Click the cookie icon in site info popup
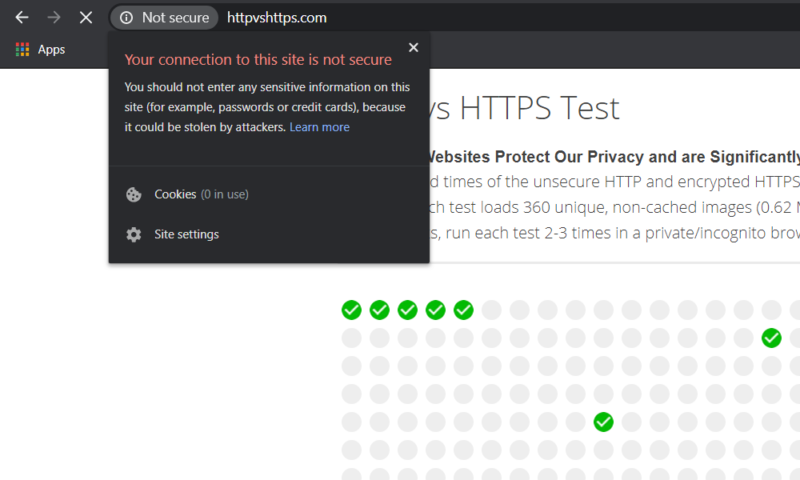Viewport: 800px width, 480px height. click(x=134, y=194)
